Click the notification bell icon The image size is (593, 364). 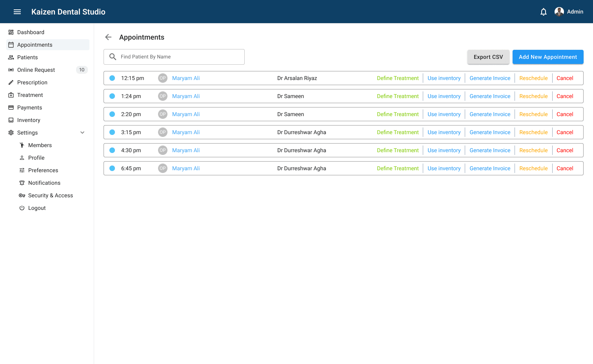point(544,12)
